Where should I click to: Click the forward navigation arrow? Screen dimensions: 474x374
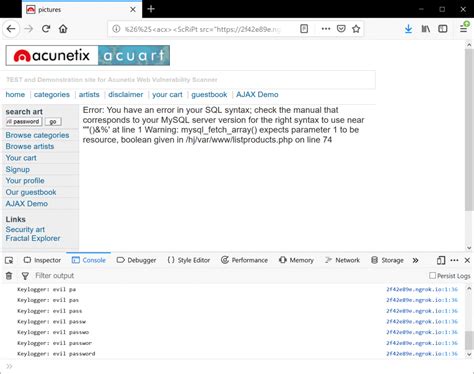[29, 29]
